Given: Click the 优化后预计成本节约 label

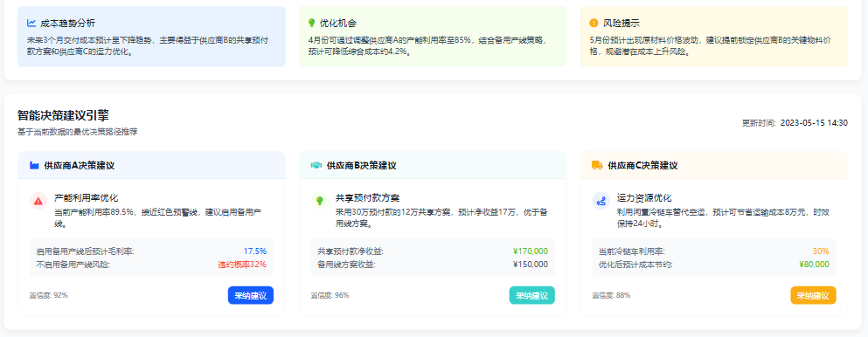Looking at the screenshot, I should click(x=635, y=264).
